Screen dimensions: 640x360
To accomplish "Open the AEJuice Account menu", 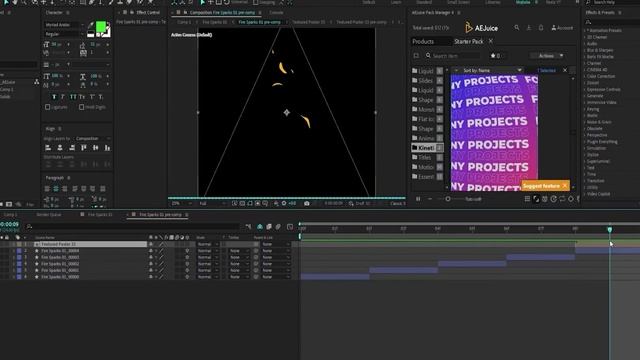I will pyautogui.click(x=562, y=28).
